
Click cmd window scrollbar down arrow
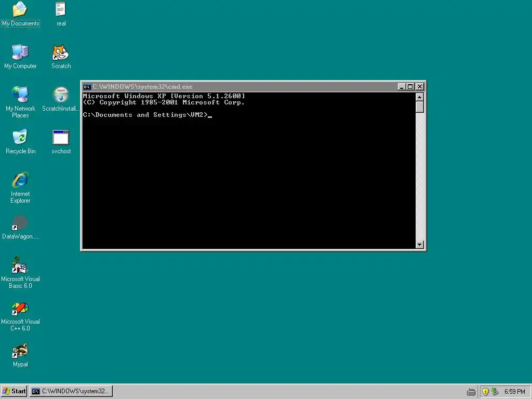point(420,244)
